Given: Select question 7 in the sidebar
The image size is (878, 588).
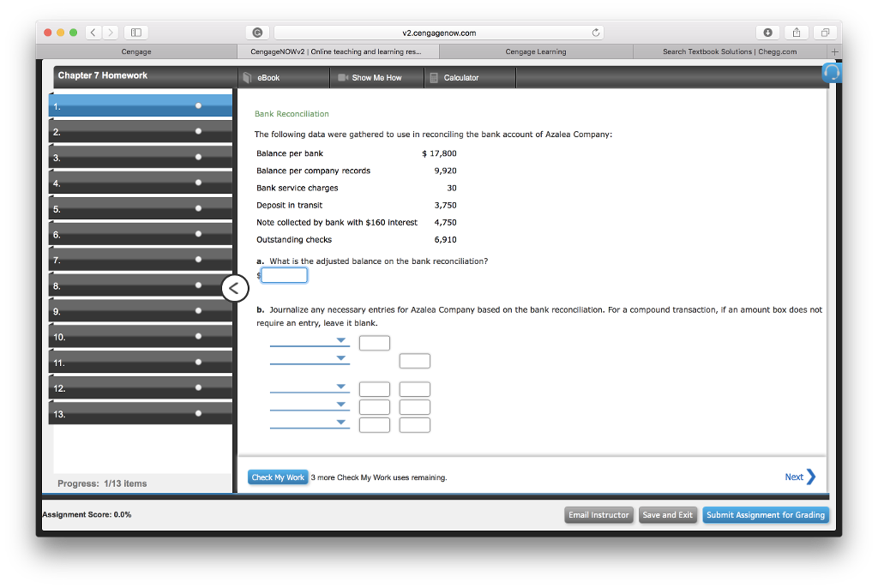Looking at the screenshot, I should (141, 260).
